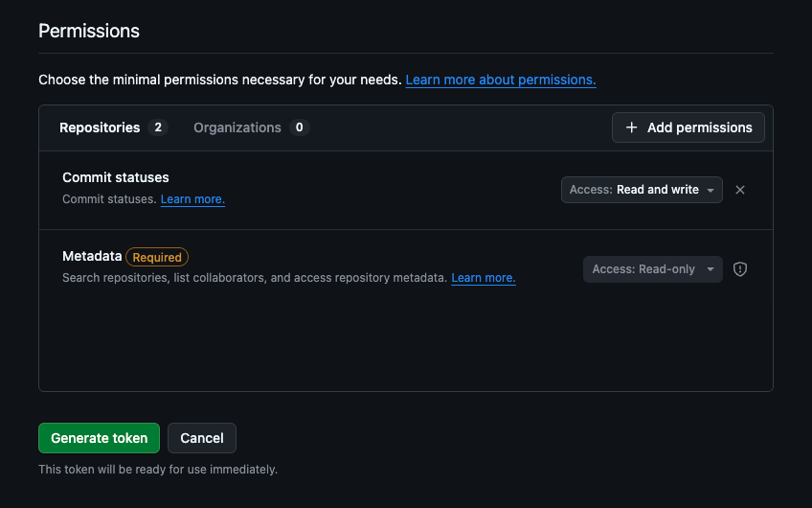This screenshot has height=508, width=812.
Task: Click the Search repositories, list collaborators description
Action: (x=255, y=278)
